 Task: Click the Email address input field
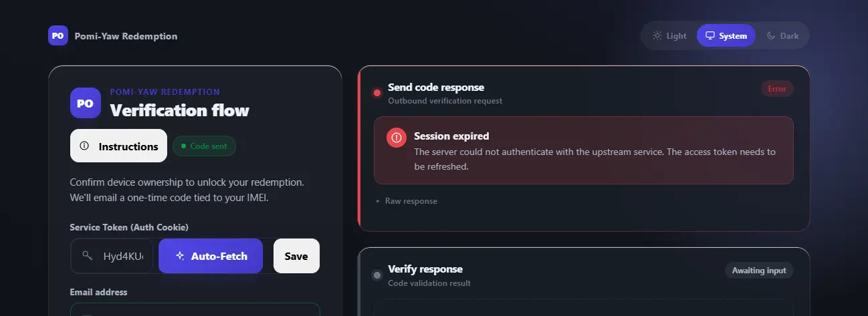[x=195, y=309]
